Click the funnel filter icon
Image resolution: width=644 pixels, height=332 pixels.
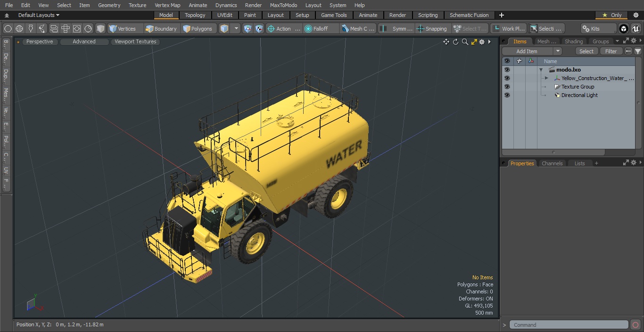(x=637, y=51)
